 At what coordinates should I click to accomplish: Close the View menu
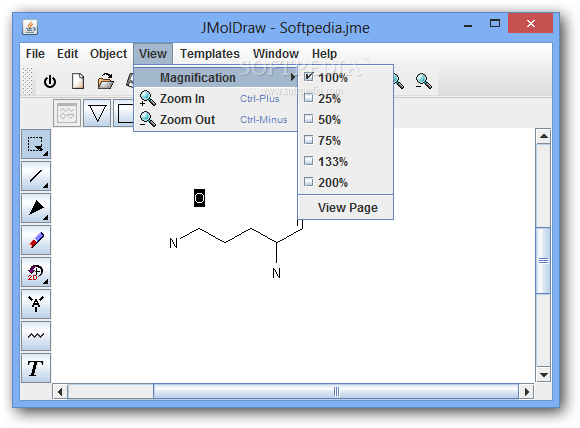(x=153, y=54)
